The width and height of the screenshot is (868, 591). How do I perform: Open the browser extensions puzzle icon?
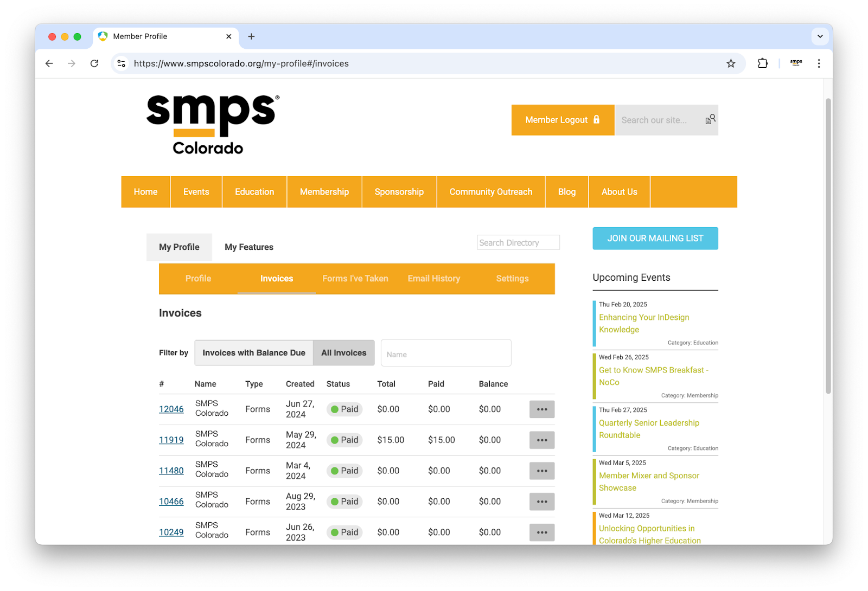pos(763,63)
